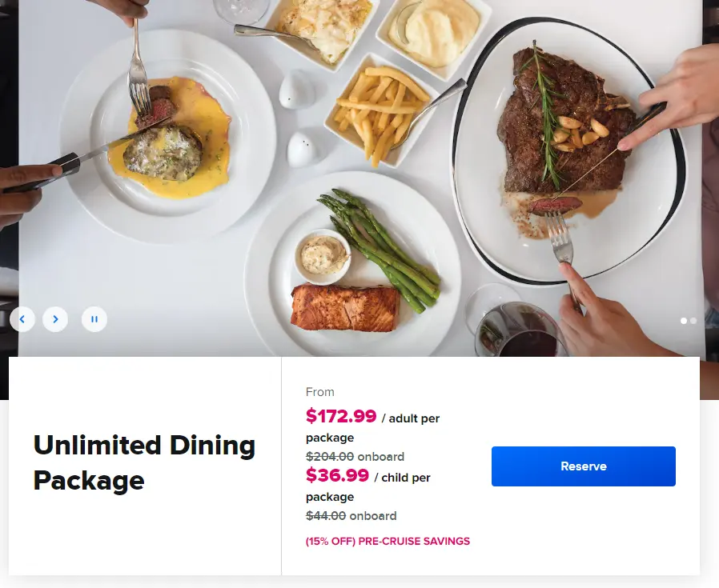The height and width of the screenshot is (588, 719).
Task: Click the $172.99 adult price
Action: tap(342, 417)
